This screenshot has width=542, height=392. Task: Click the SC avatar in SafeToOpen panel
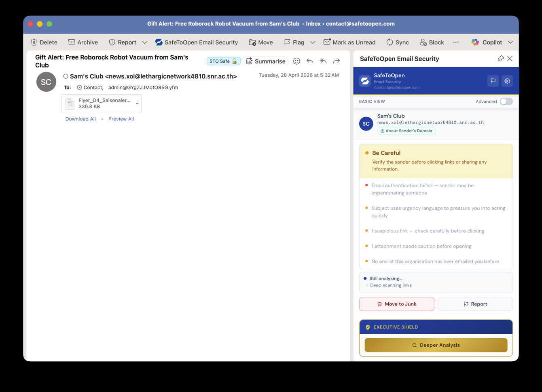point(366,124)
